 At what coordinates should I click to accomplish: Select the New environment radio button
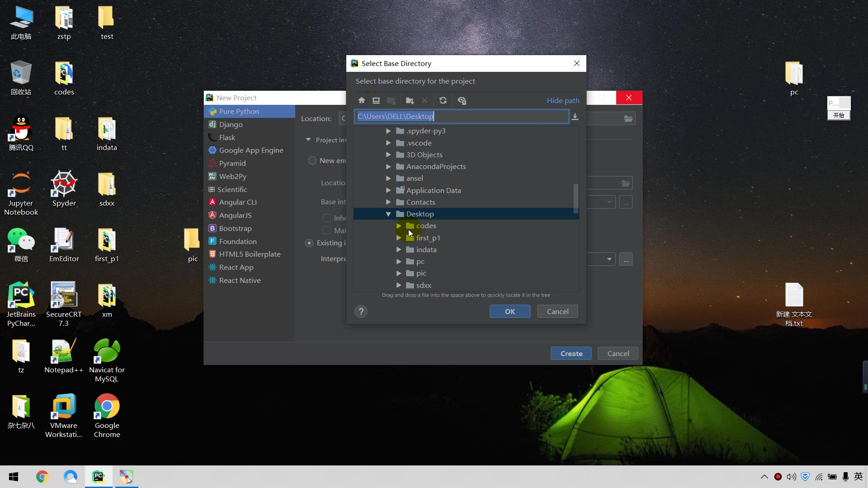click(312, 160)
